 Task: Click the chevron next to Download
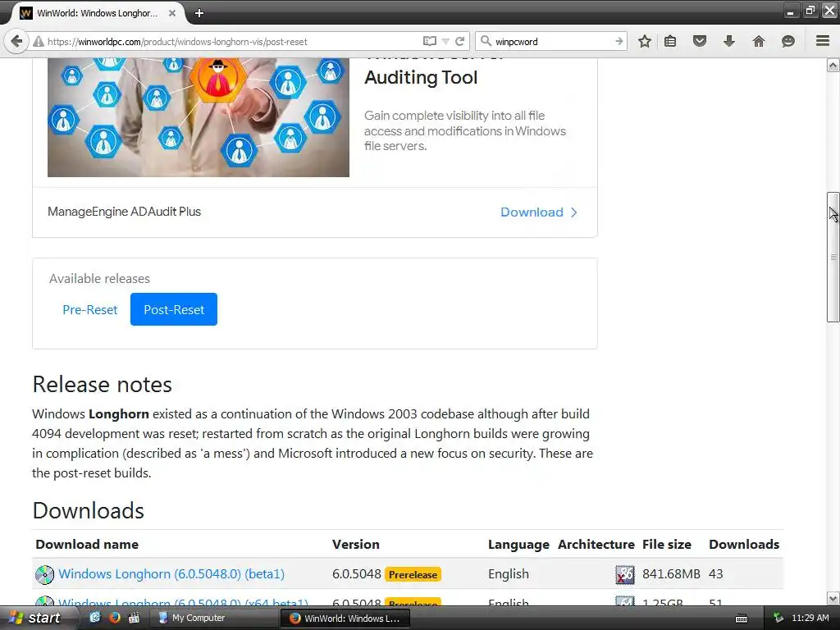(574, 212)
